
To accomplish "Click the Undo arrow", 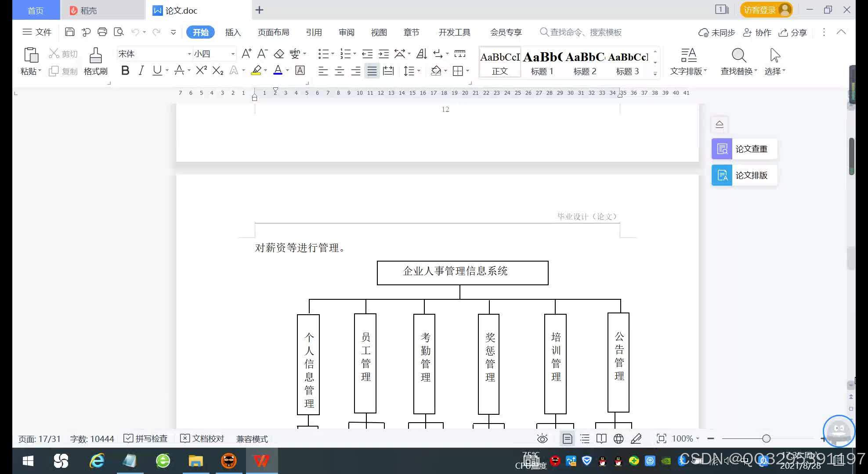I will tap(135, 32).
